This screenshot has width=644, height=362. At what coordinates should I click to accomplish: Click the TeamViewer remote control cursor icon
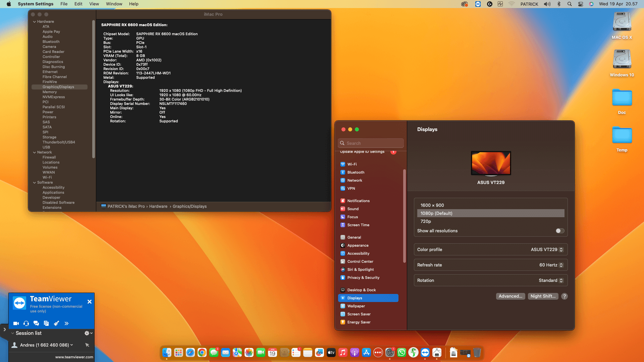(87, 345)
